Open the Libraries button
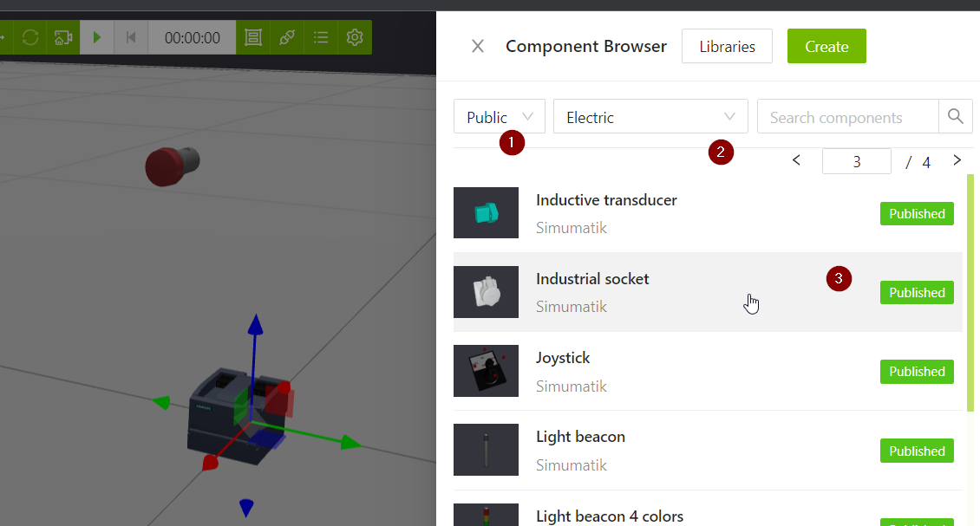The image size is (980, 526). point(727,46)
